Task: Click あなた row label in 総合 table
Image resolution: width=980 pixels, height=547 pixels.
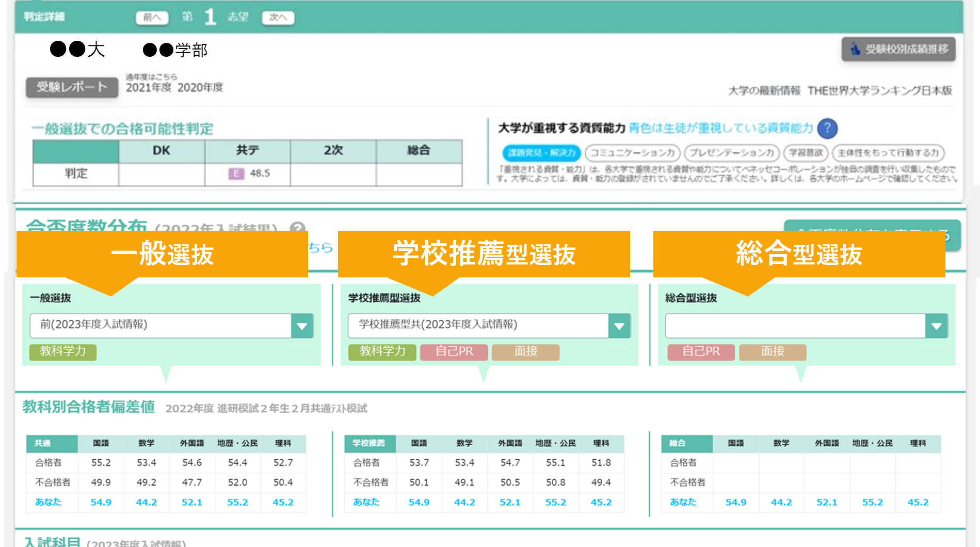Action: [683, 502]
